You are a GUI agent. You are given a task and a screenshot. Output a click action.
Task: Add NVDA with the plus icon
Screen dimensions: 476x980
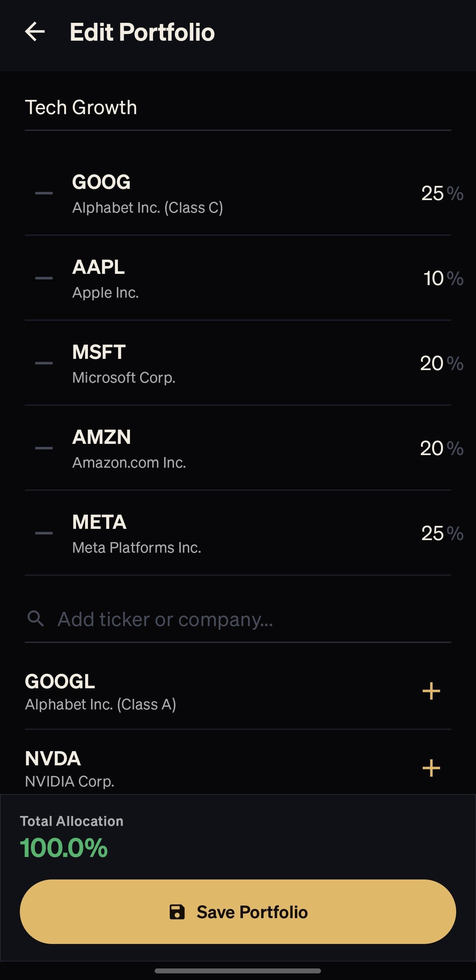tap(431, 768)
